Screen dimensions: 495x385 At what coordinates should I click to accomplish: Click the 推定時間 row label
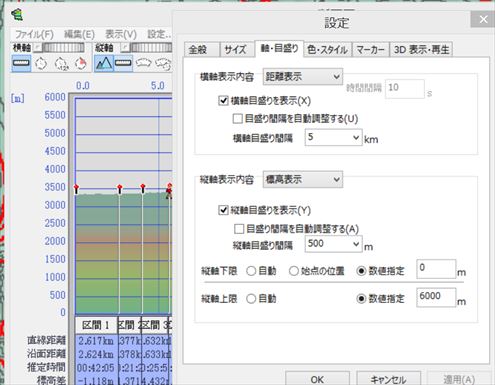tap(46, 367)
